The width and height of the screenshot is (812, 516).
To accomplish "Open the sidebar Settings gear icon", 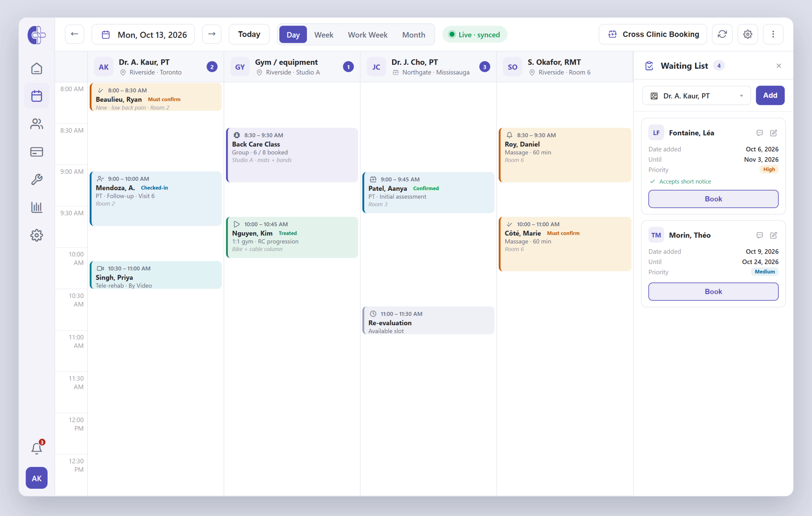I will (x=36, y=235).
